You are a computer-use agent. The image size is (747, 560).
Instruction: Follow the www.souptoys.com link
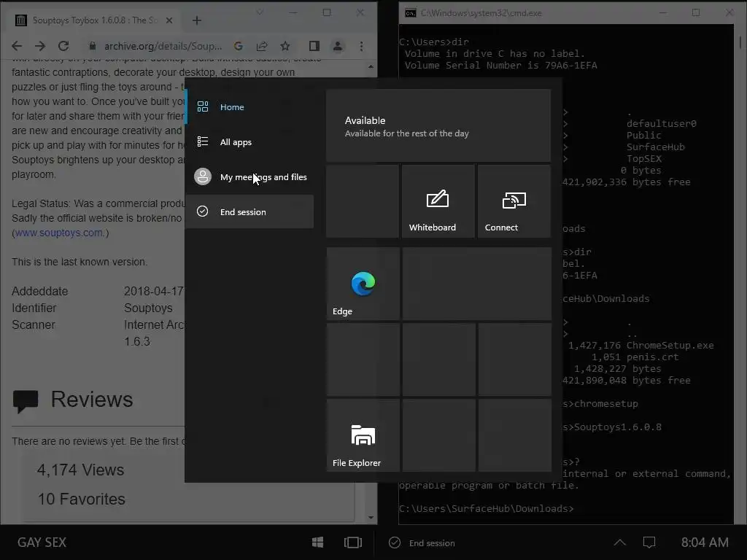[x=60, y=233]
